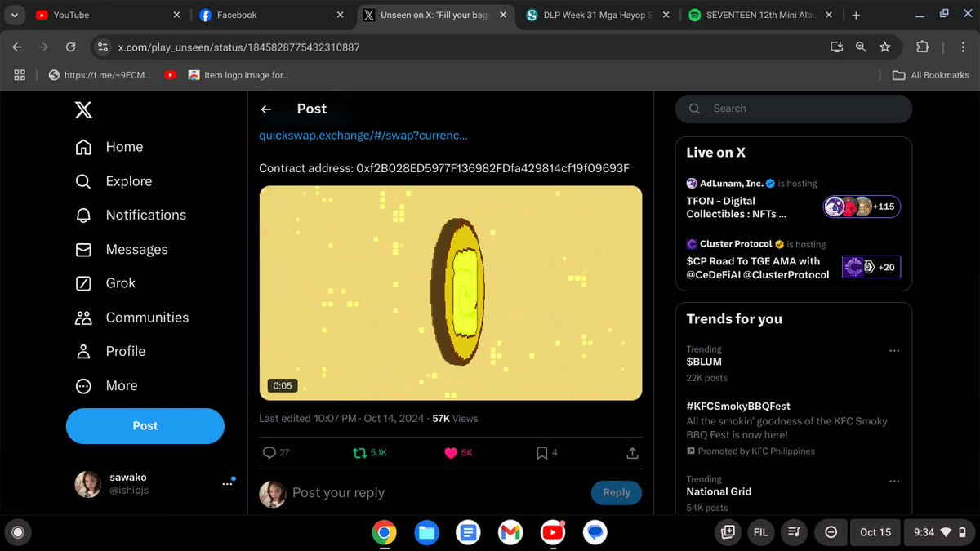Screen dimensions: 980x551
Task: Click the Reply button
Action: click(617, 492)
